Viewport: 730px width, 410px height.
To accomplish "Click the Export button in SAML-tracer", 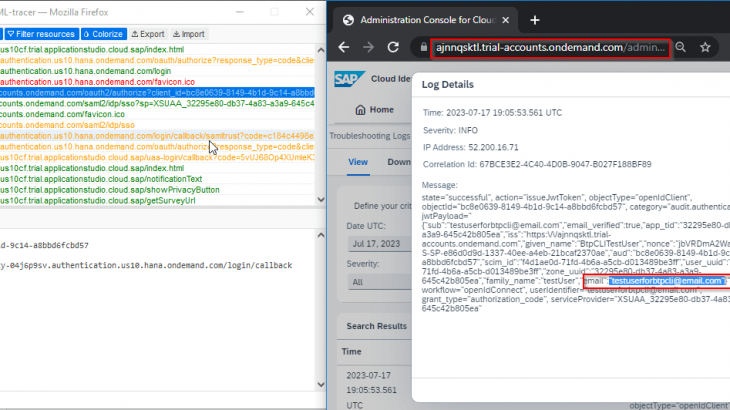I will click(148, 34).
